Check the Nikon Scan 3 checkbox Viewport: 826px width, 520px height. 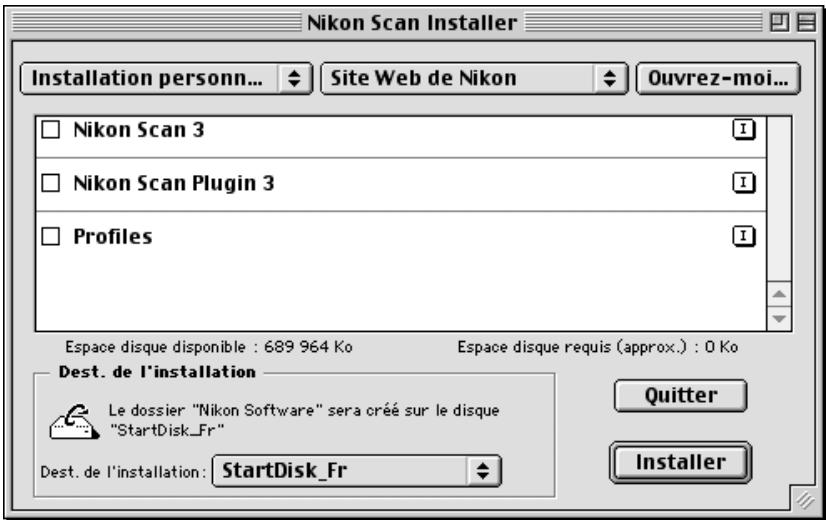point(51,130)
